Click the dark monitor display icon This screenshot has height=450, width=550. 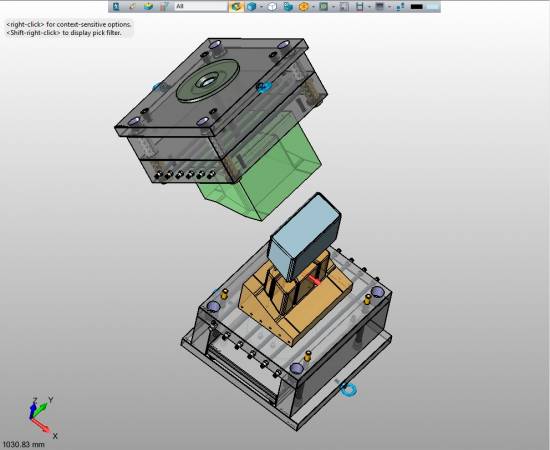tap(380, 6)
